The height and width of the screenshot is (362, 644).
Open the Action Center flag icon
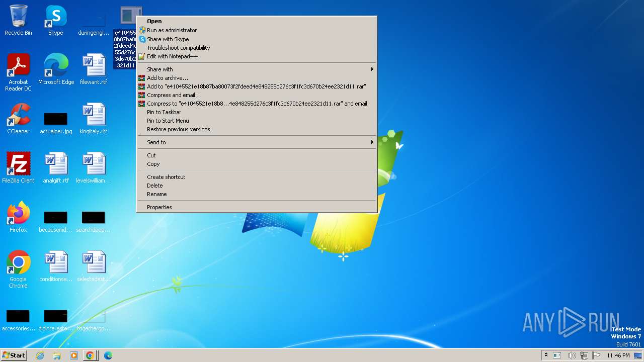tap(597, 355)
